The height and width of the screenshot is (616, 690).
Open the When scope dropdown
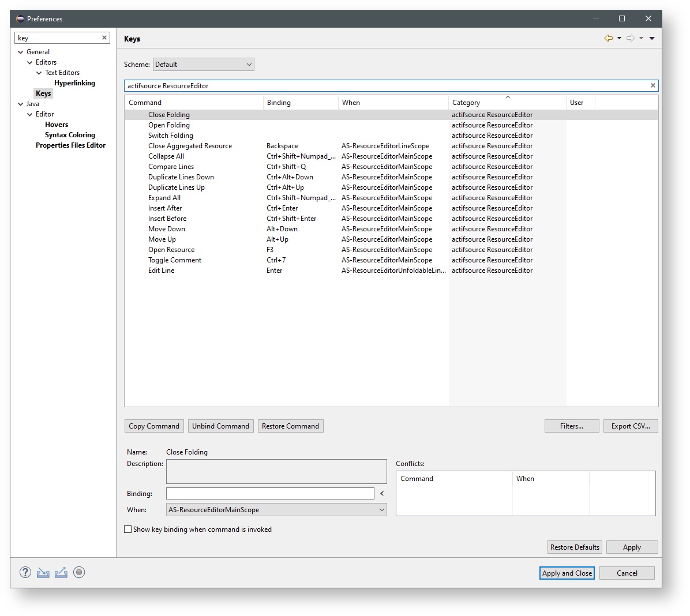pos(276,510)
